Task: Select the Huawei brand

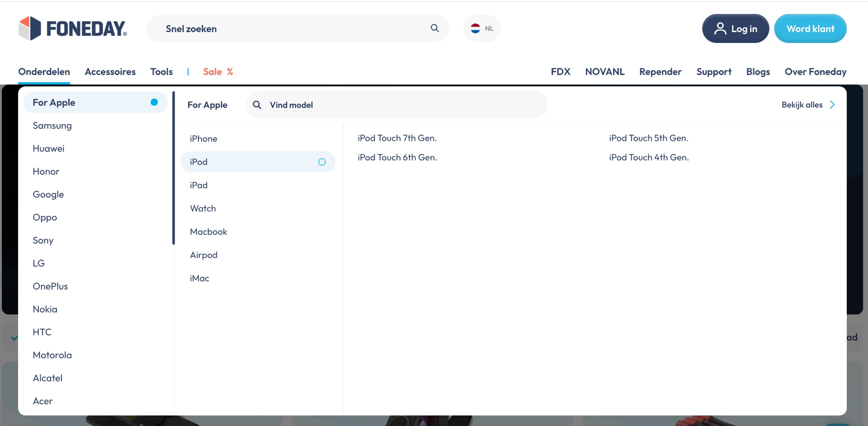Action: (48, 149)
